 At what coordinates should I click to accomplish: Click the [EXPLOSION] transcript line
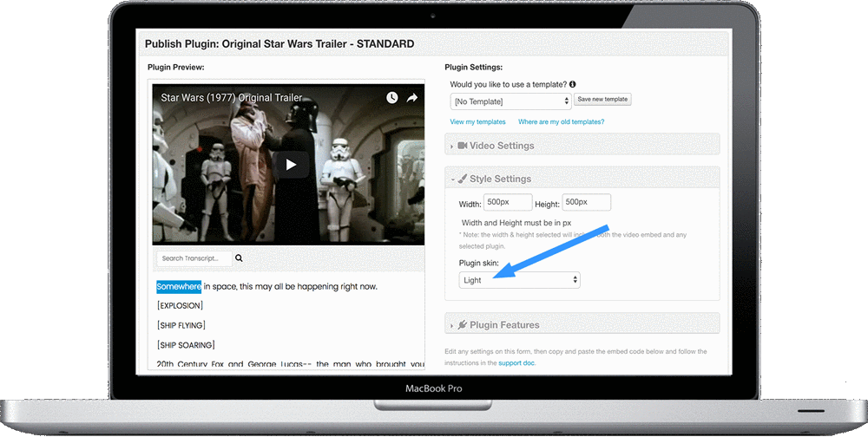[180, 305]
